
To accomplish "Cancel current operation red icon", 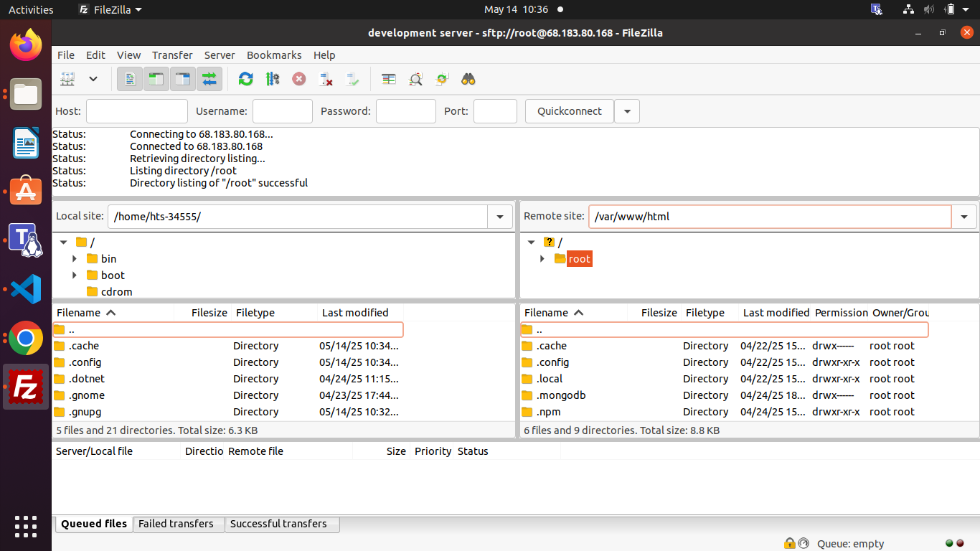I will (299, 79).
